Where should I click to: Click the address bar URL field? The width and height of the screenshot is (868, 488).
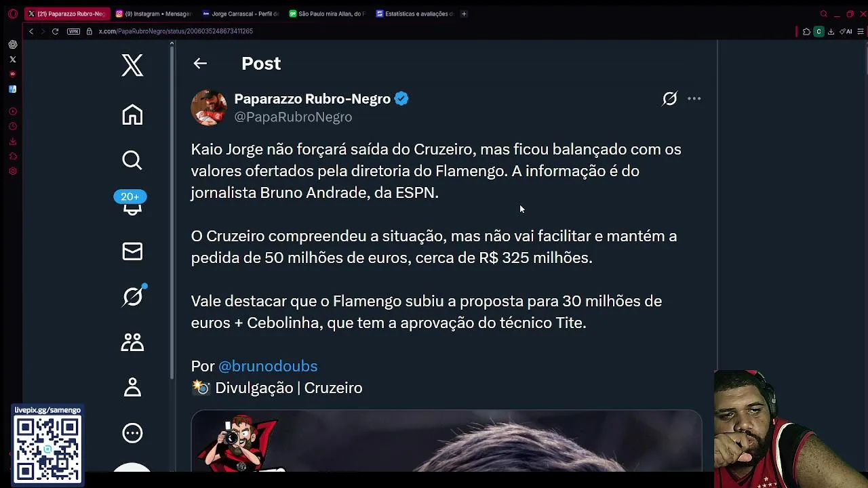pos(407,31)
